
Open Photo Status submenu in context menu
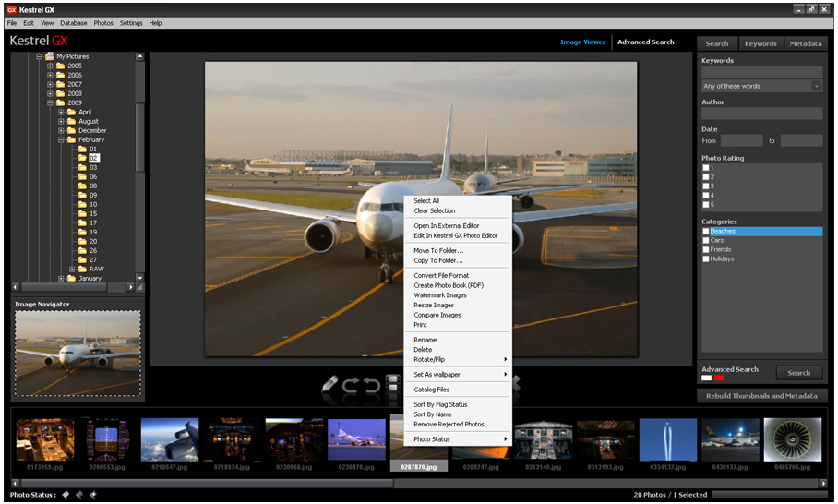tap(458, 439)
